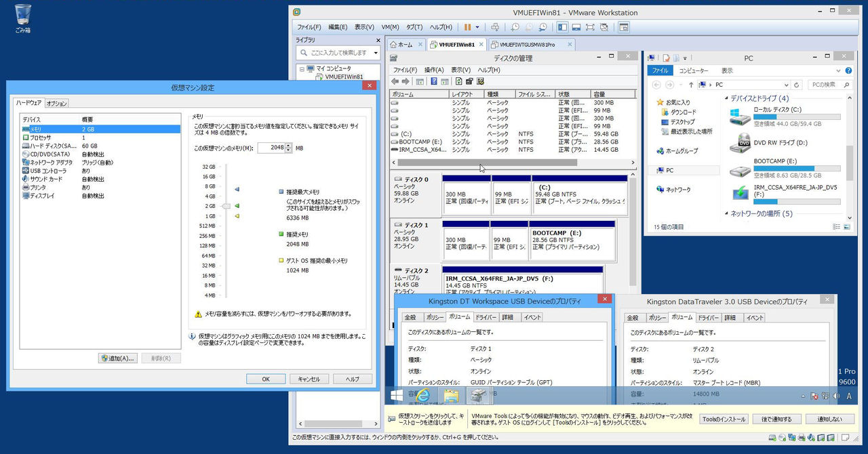Open VMware タブ(T) menu

tap(414, 27)
